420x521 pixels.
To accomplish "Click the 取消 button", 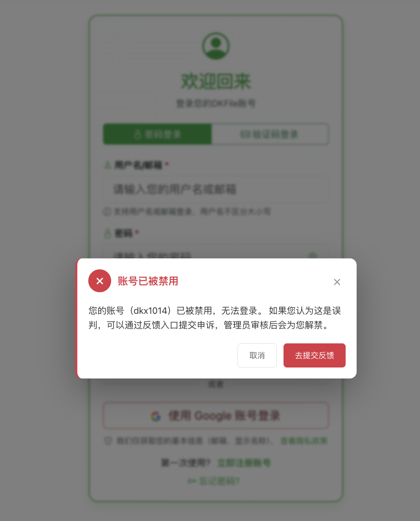I will [x=257, y=355].
